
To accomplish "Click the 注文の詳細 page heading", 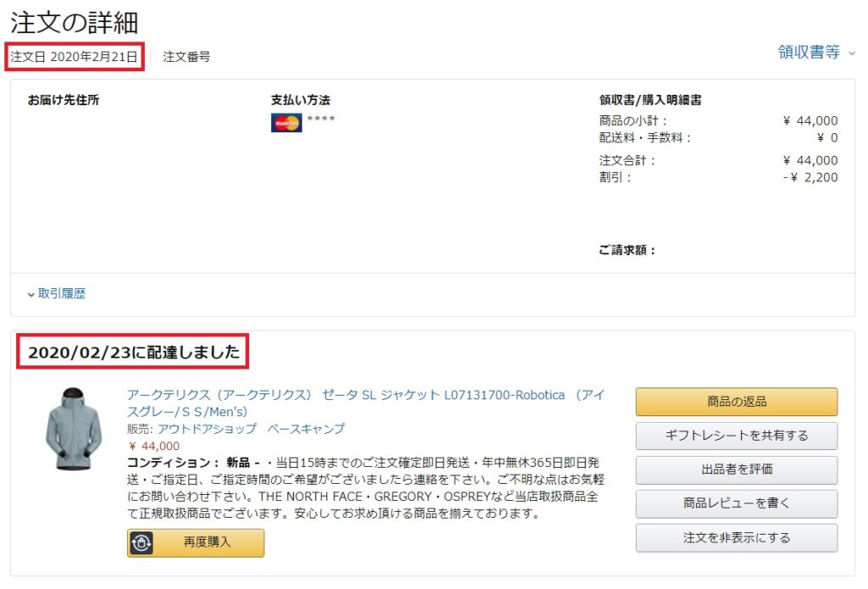I will pyautogui.click(x=74, y=22).
